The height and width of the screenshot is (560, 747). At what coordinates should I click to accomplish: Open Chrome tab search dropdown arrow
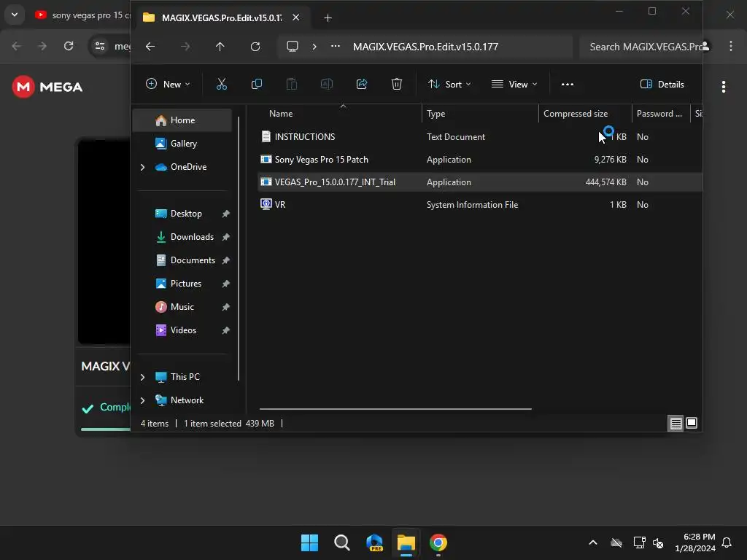(15, 15)
